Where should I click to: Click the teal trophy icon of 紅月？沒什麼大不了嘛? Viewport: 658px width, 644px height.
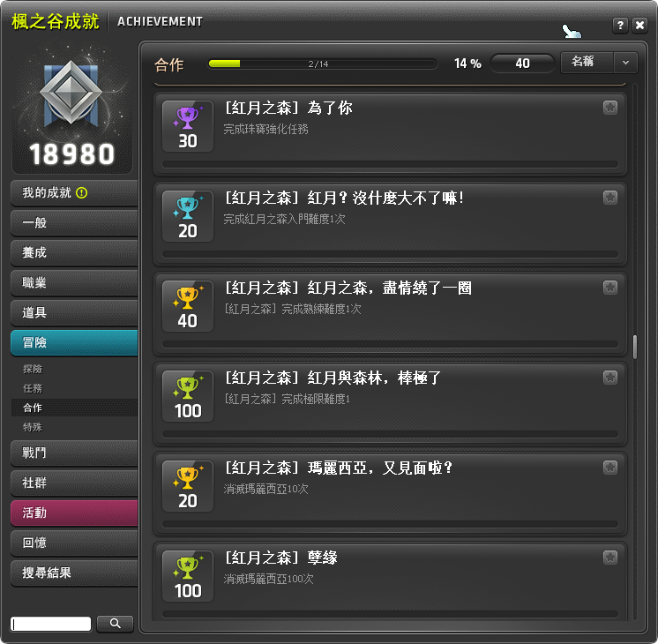click(187, 208)
